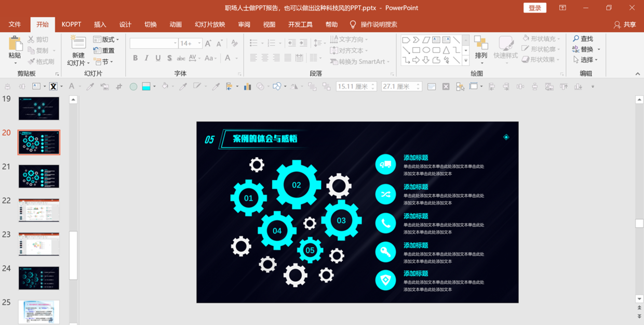Click 重置 to reset the slide
Viewport: 644px width, 325px height.
pos(104,50)
